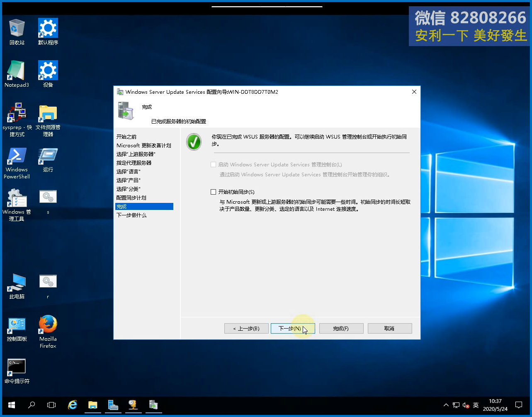Click the 上一步(B) back button

click(x=246, y=328)
